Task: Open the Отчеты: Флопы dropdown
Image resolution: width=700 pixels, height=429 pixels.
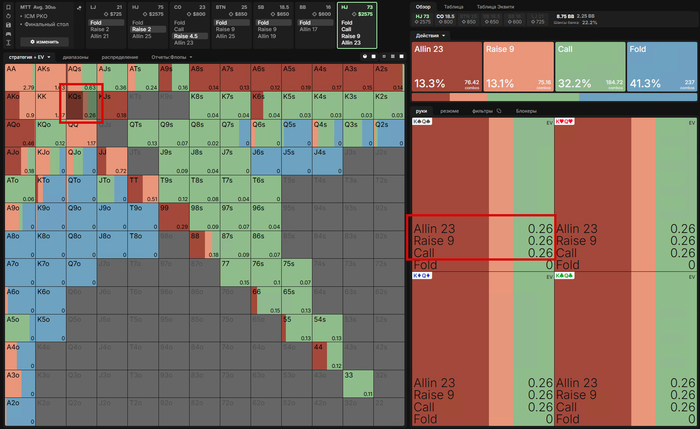Action: 171,57
